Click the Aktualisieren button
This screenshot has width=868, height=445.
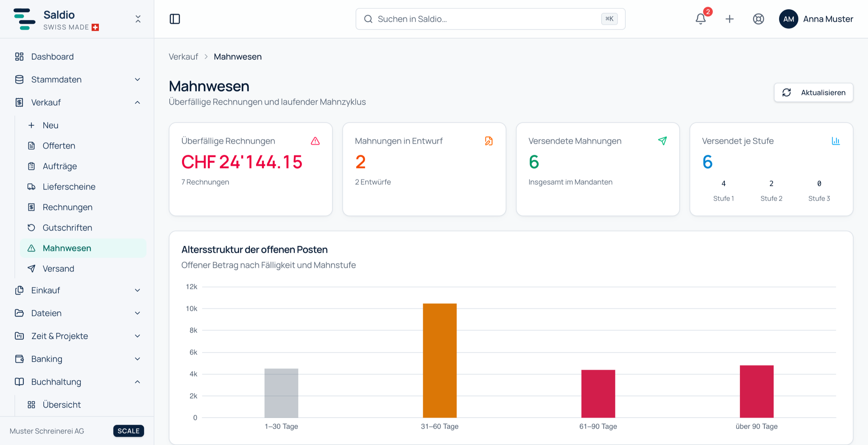(x=813, y=93)
